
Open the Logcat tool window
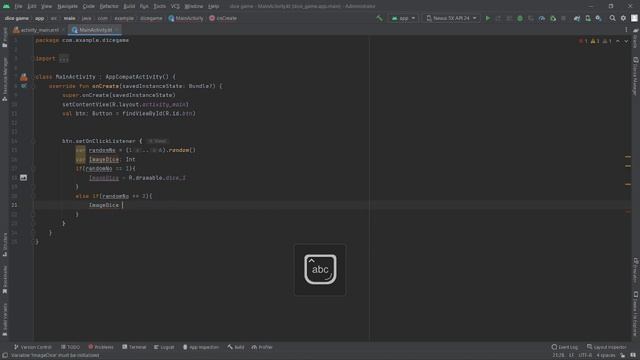164,347
